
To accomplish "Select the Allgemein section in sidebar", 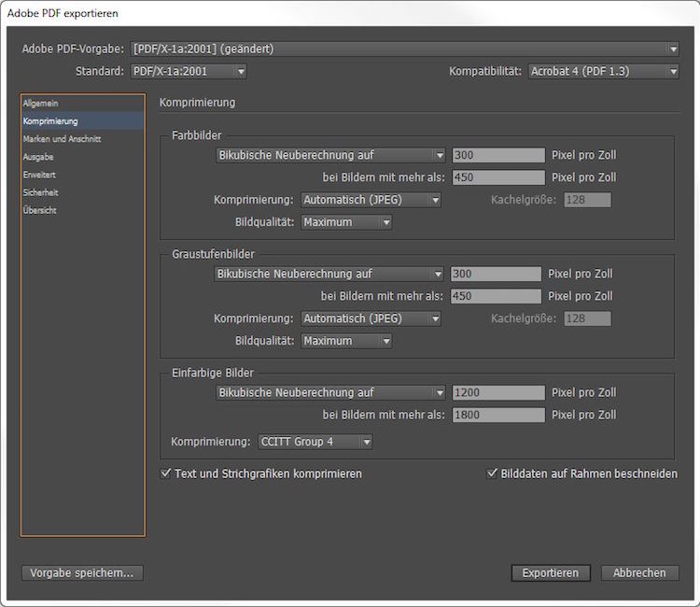I will (82, 103).
